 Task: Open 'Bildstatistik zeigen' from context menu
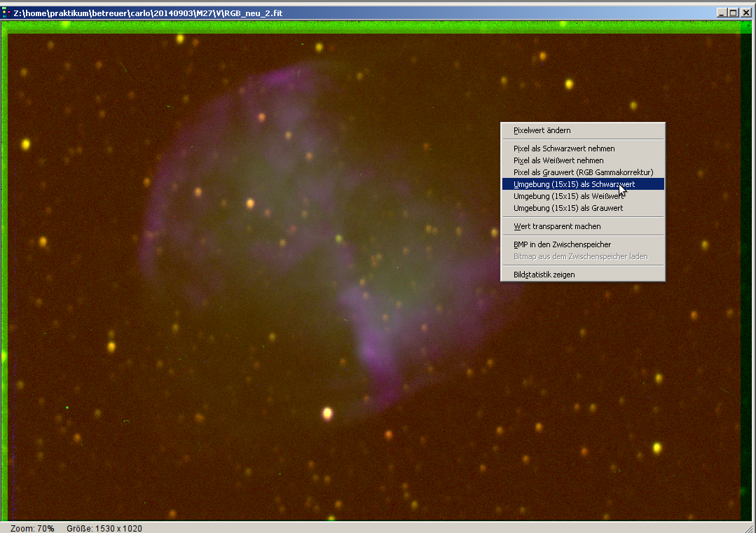coord(544,275)
